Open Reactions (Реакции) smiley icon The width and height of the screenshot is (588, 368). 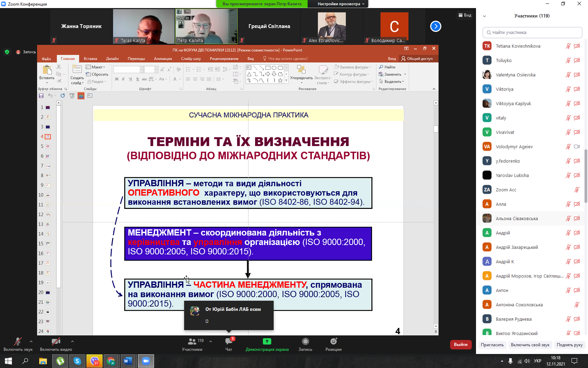[334, 341]
